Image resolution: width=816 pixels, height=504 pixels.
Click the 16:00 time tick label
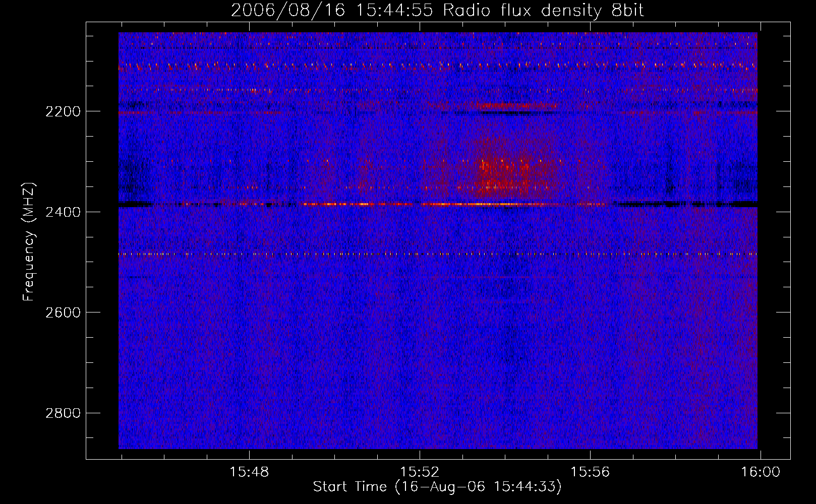[760, 472]
